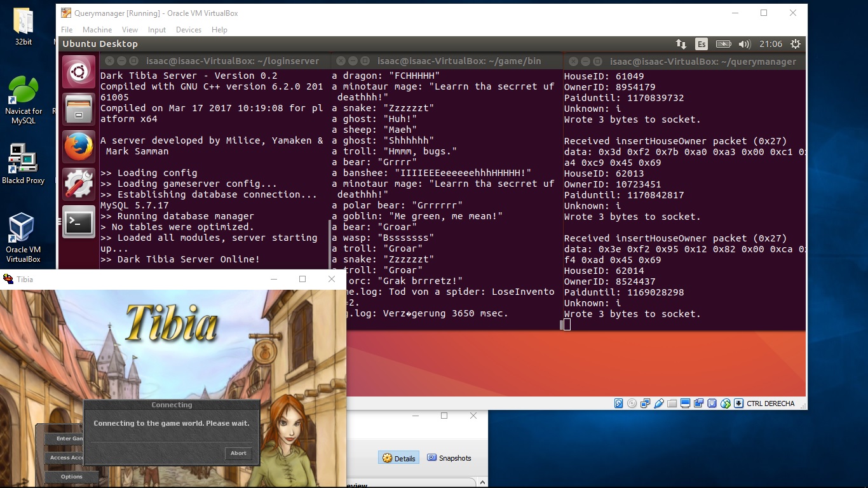Open the Machine menu in VirtualBox
868x488 pixels.
pyautogui.click(x=97, y=30)
